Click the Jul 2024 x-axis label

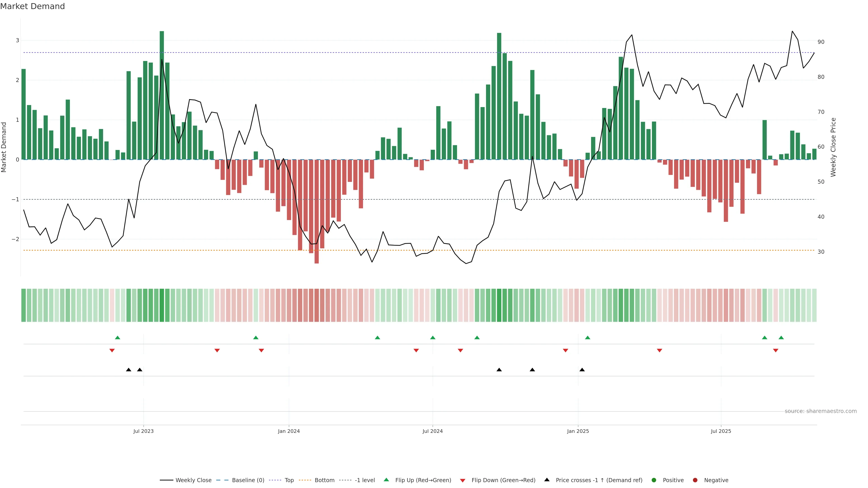click(433, 431)
